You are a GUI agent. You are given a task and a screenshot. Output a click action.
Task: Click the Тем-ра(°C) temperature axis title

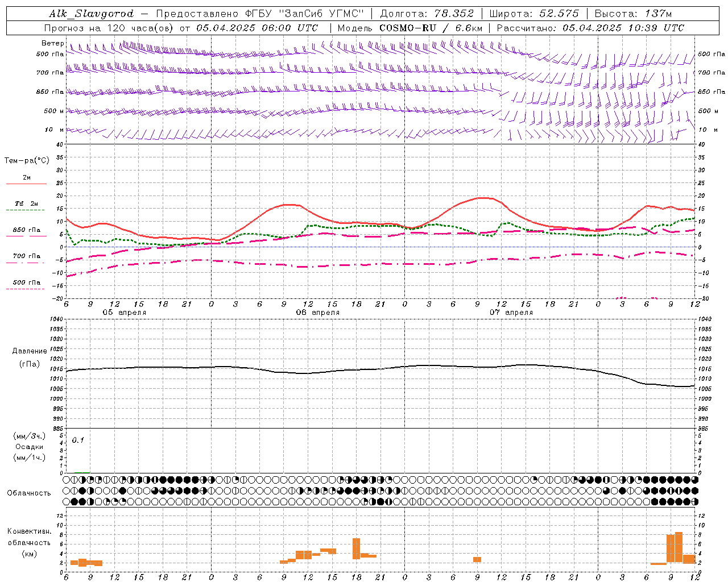point(27,161)
